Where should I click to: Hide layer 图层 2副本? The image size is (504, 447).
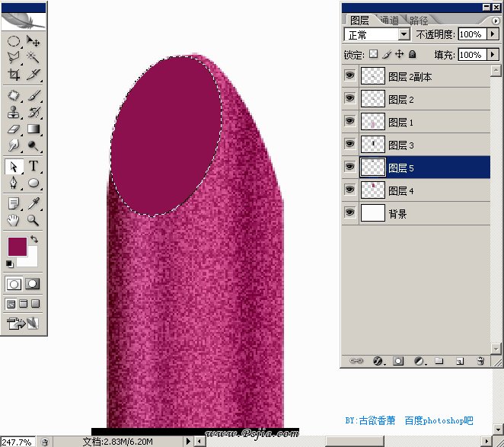pos(349,75)
